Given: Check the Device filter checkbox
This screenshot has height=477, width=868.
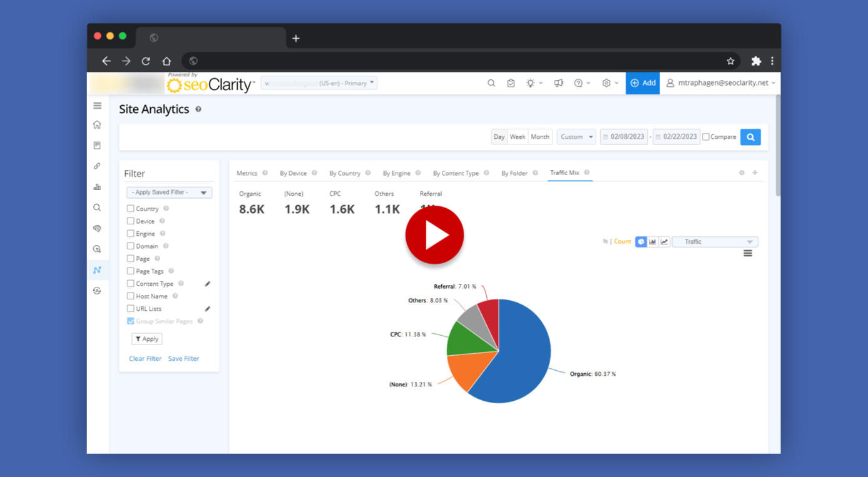Looking at the screenshot, I should (130, 221).
